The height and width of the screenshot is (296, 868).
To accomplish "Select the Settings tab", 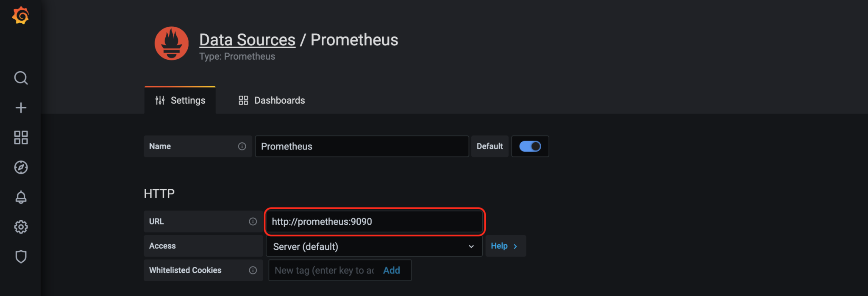I will pos(180,100).
